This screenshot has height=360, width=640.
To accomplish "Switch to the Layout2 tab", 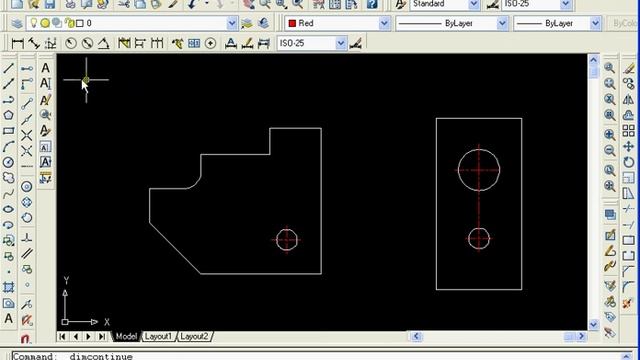I will click(x=194, y=336).
